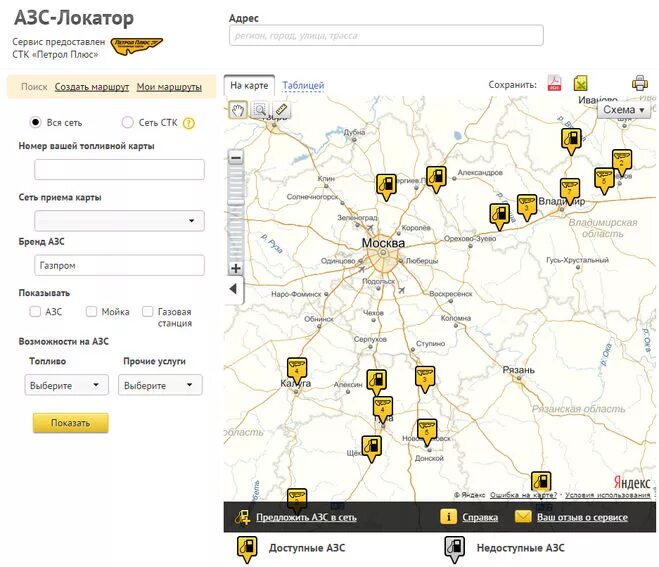The image size is (659, 567).
Task: Open the Схема map type dropdown
Action: pyautogui.click(x=624, y=110)
